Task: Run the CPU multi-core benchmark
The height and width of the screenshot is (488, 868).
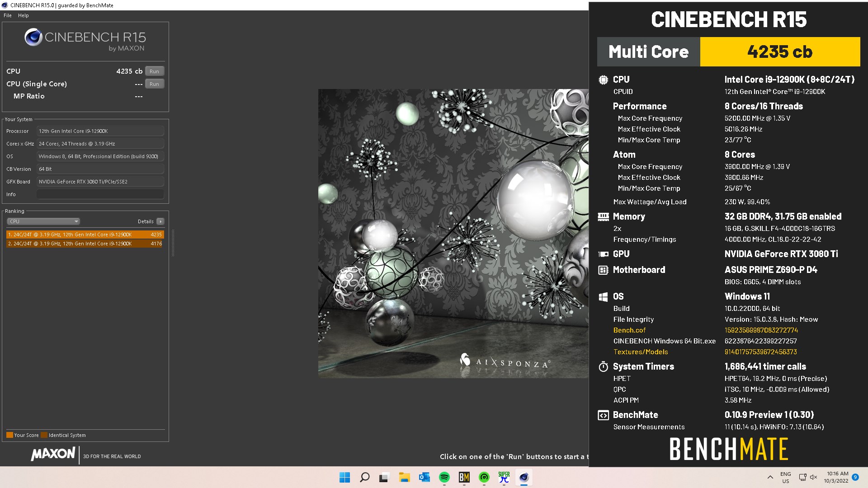Action: click(155, 71)
